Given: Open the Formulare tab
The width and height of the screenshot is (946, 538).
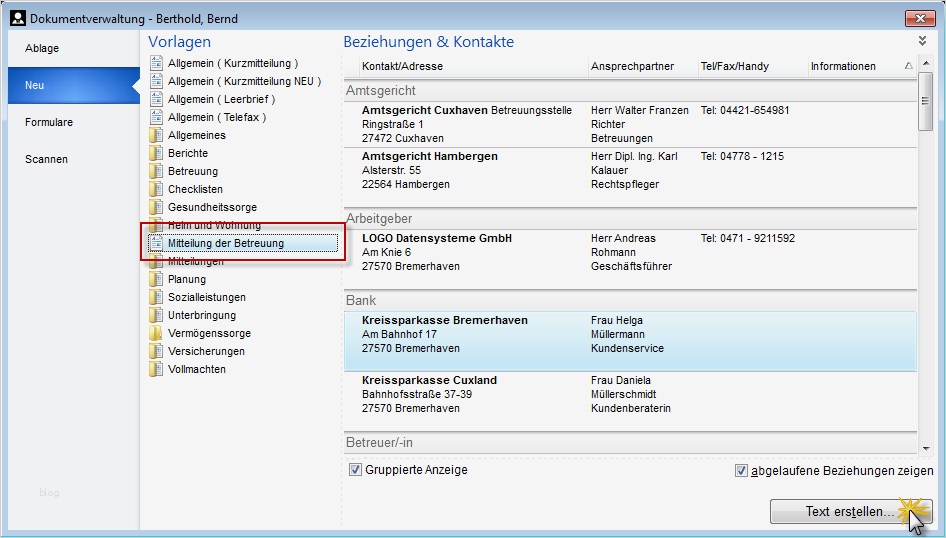Looking at the screenshot, I should click(49, 122).
